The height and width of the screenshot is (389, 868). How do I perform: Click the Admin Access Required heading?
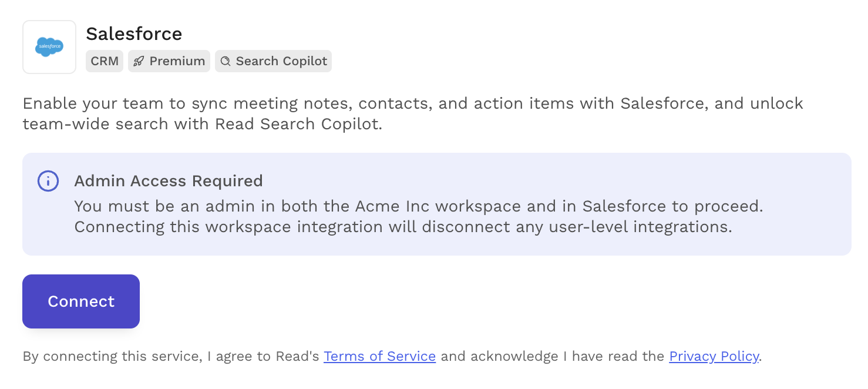[169, 181]
